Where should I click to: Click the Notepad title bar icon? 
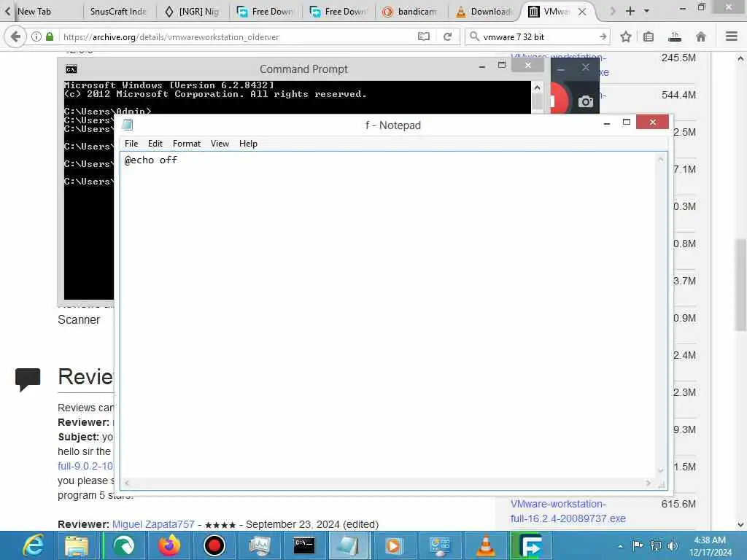[127, 125]
